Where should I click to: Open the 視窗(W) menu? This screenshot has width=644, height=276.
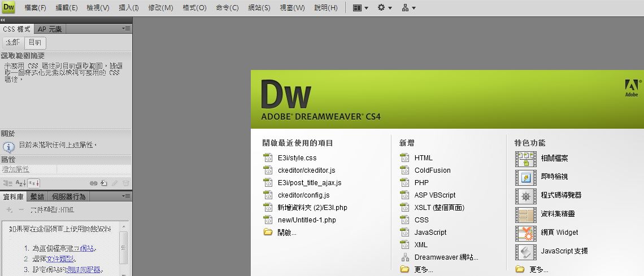click(x=292, y=8)
